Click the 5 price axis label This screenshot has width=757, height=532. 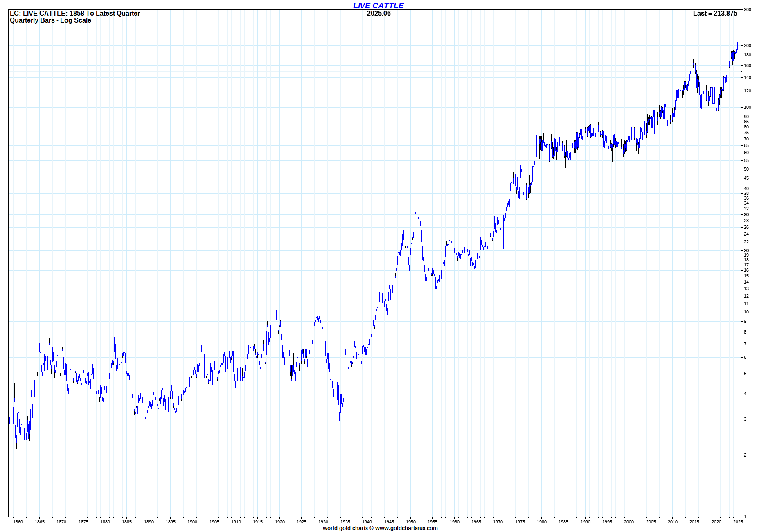745,374
